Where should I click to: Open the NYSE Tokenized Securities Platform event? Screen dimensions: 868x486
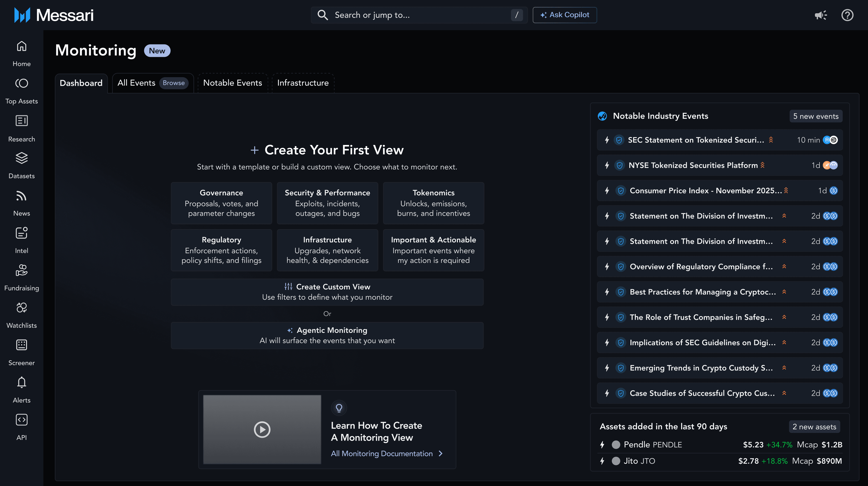(693, 165)
